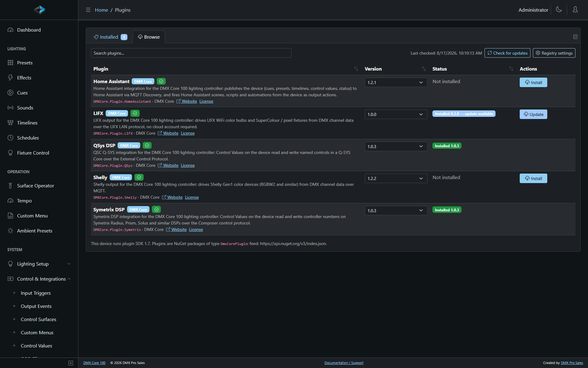Open QSys DSP version dropdown
Screen dimensions: 588x368
(396, 146)
